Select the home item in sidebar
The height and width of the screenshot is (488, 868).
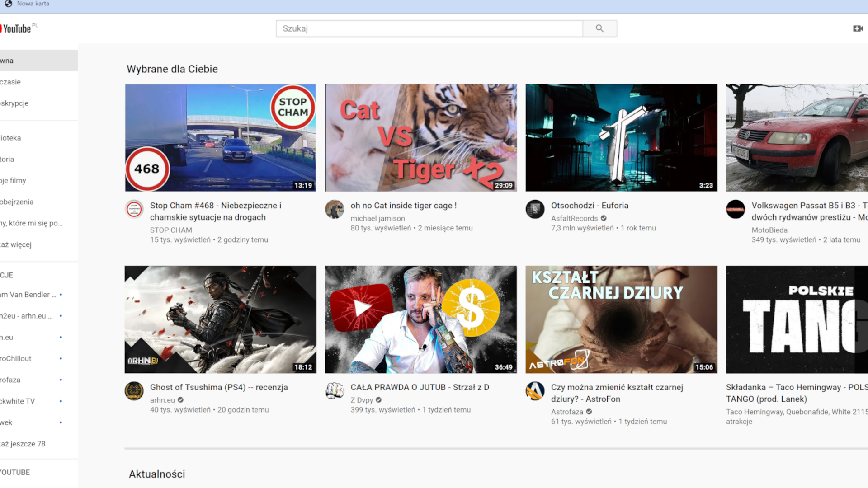point(39,61)
